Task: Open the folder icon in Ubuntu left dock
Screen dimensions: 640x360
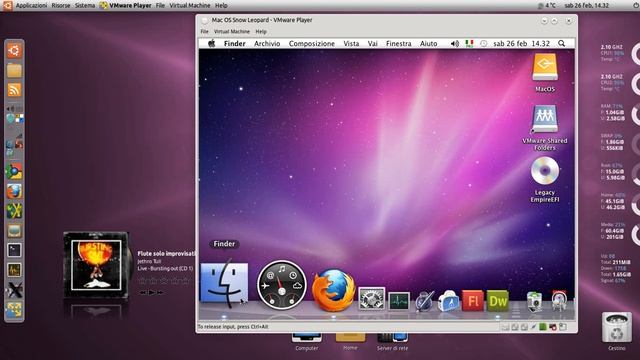Action: pyautogui.click(x=14, y=70)
